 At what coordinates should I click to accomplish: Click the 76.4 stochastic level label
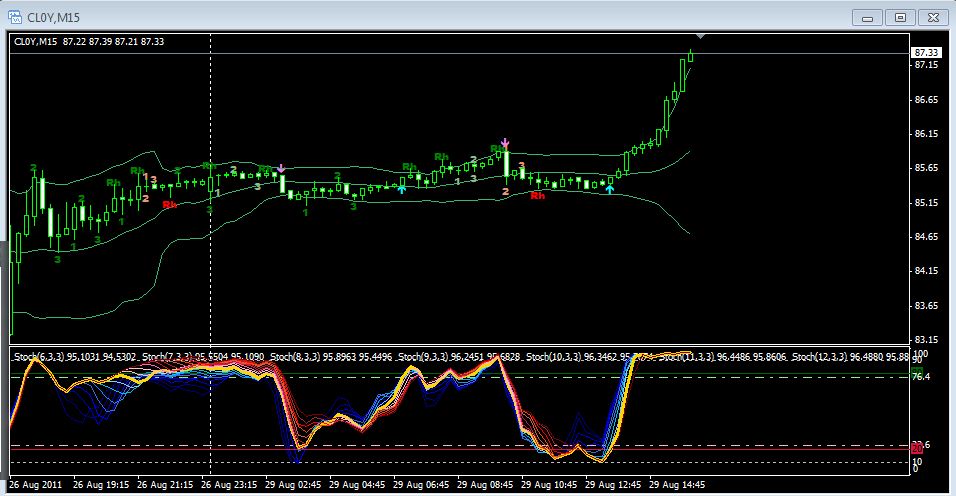click(x=921, y=377)
